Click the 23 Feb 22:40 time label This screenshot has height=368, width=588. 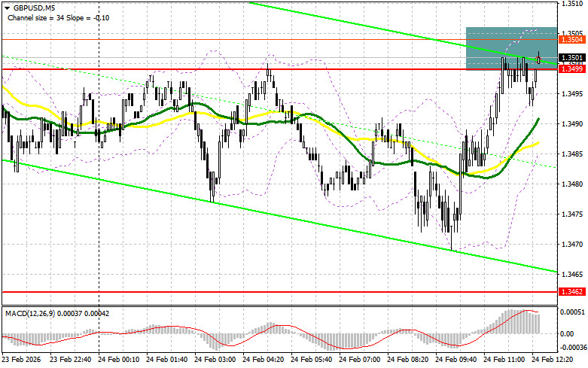tap(71, 360)
